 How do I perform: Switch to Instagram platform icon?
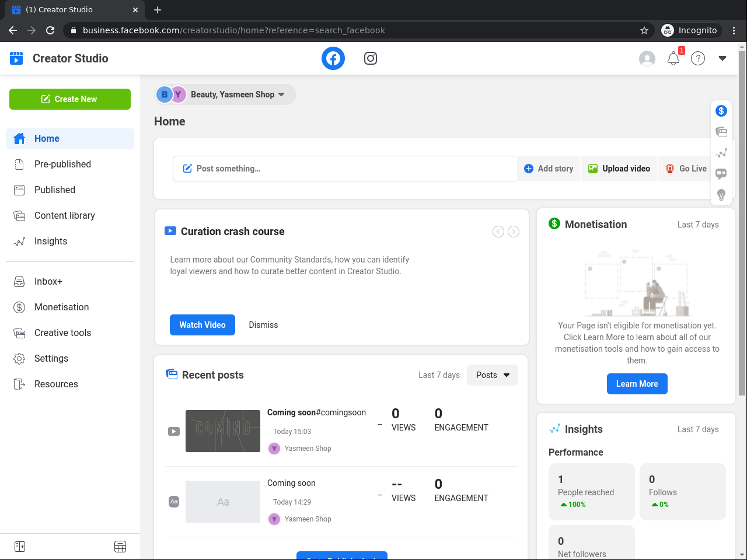tap(371, 58)
